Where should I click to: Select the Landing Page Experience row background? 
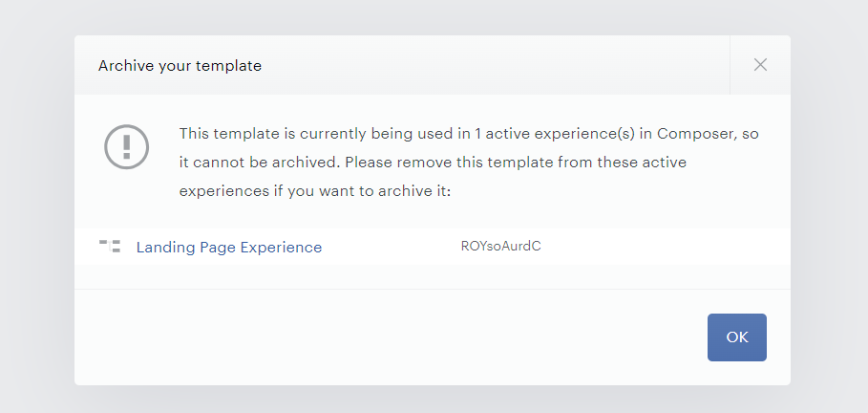(433, 247)
